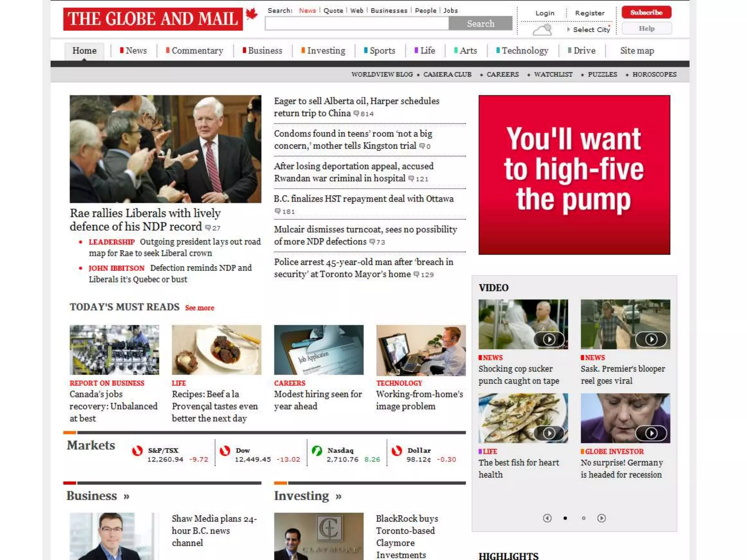747x560 pixels.
Task: Switch search type to Quote
Action: (x=333, y=11)
